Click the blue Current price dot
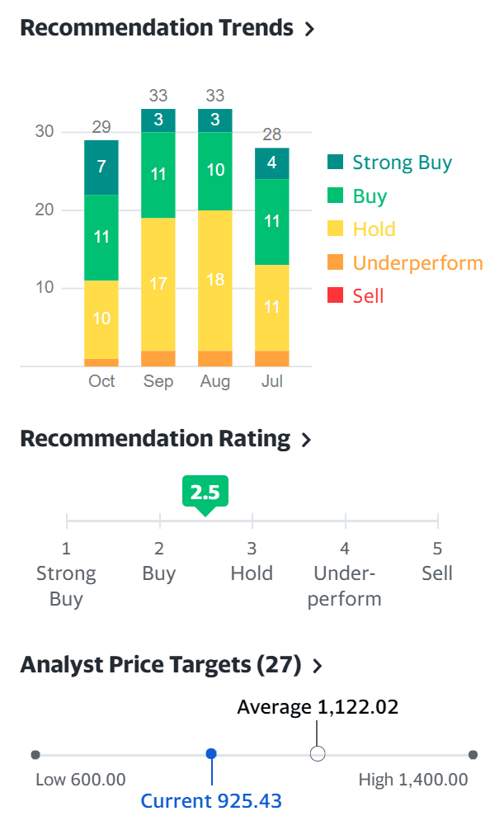The height and width of the screenshot is (830, 504). (x=211, y=754)
